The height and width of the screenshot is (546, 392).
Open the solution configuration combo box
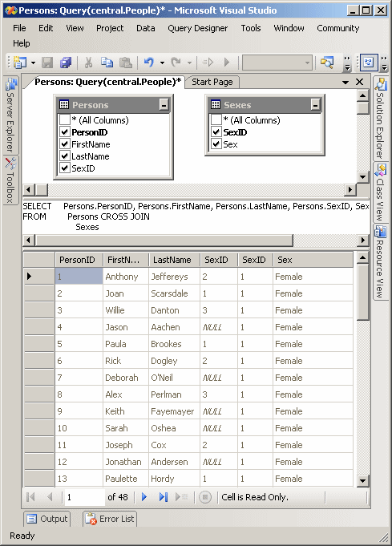pos(277,63)
